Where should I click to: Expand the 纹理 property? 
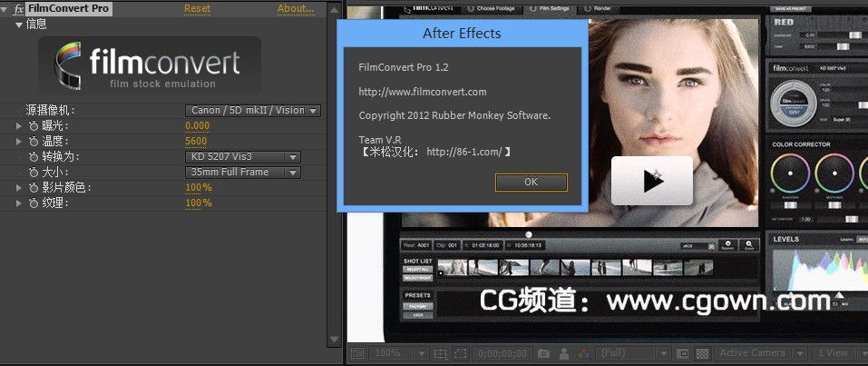click(x=19, y=203)
